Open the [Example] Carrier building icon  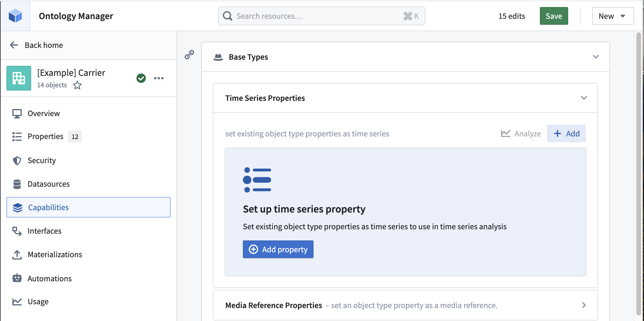tap(19, 78)
